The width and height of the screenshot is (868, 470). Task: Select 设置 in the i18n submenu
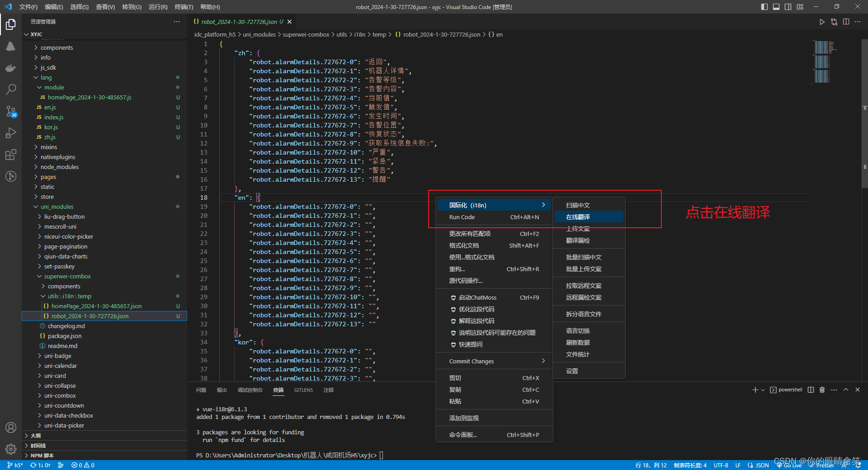pos(589,371)
